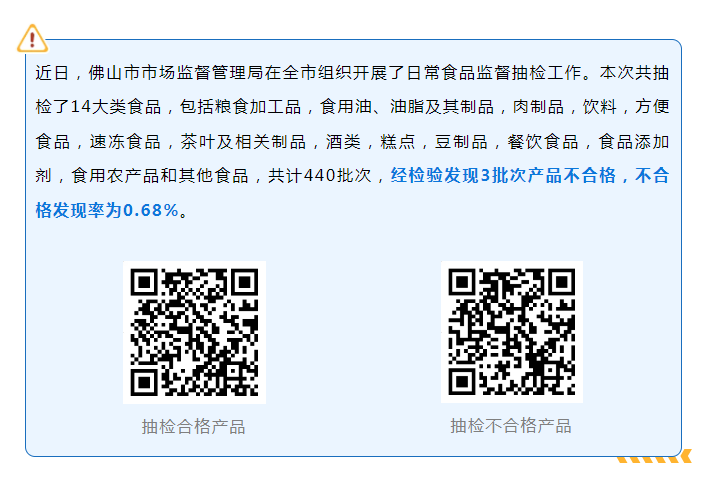
Task: Click the 抽检不合格产品 caption text
Action: (511, 426)
